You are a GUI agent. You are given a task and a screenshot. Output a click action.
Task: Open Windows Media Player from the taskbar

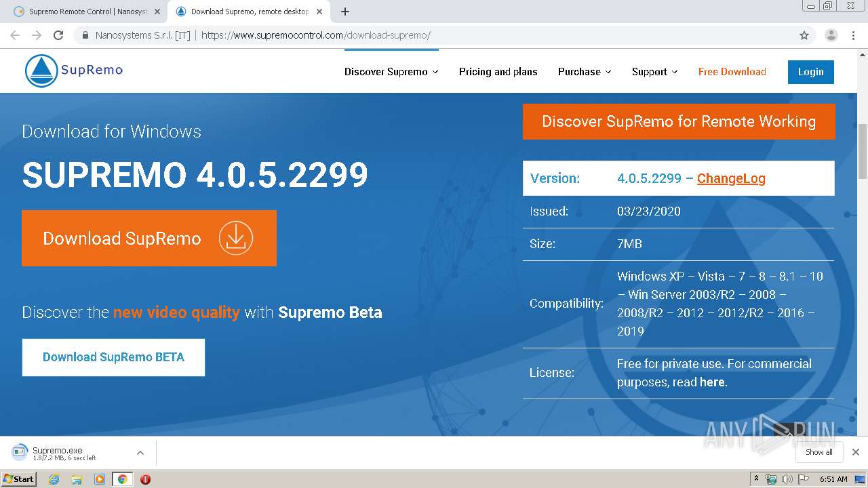100,479
